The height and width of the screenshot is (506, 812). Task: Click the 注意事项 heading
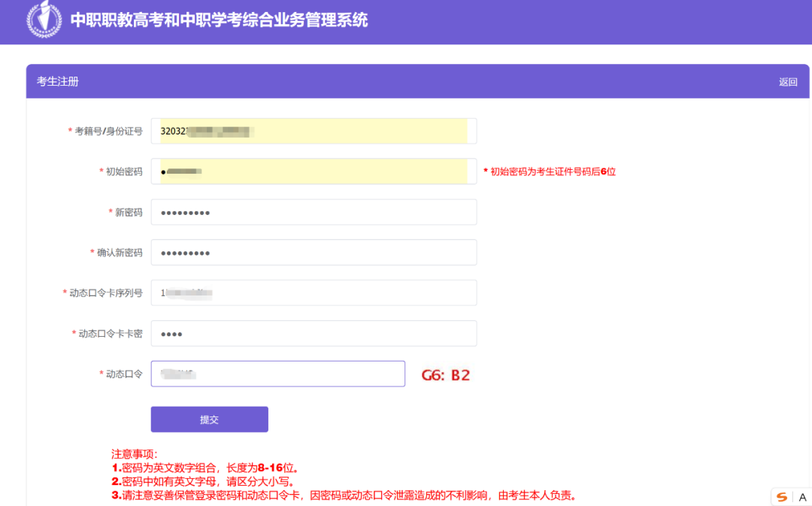point(134,454)
